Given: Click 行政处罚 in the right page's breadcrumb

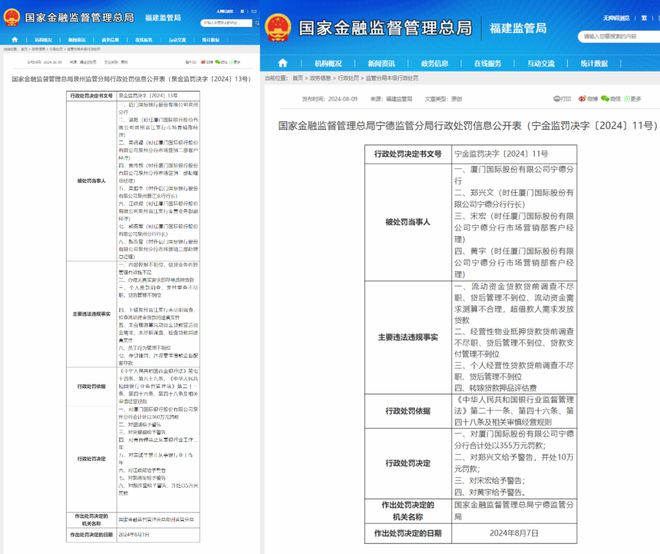Looking at the screenshot, I should tap(349, 78).
